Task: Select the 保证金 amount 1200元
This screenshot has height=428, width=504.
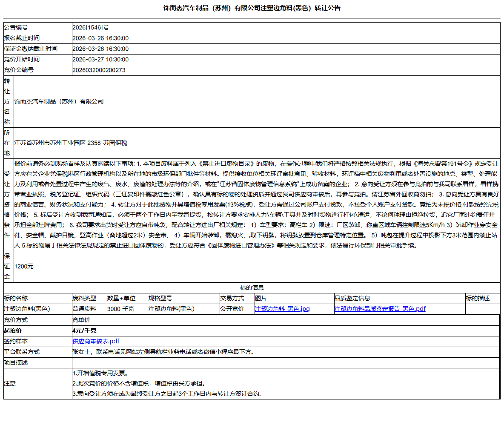Action: click(x=26, y=266)
